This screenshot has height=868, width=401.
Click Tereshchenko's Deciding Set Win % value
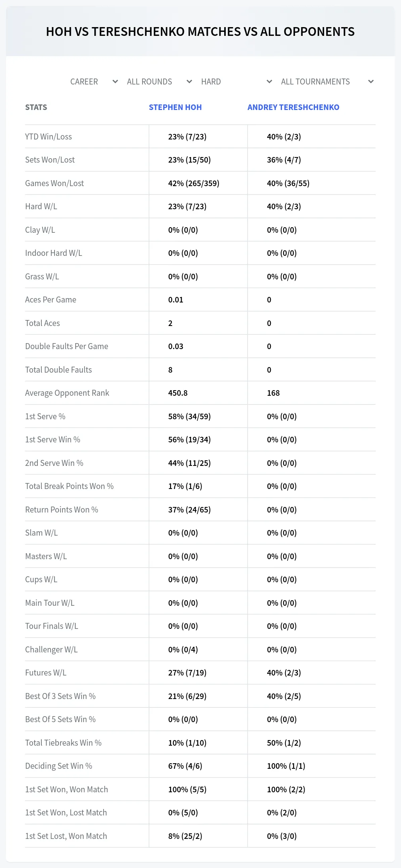(286, 766)
